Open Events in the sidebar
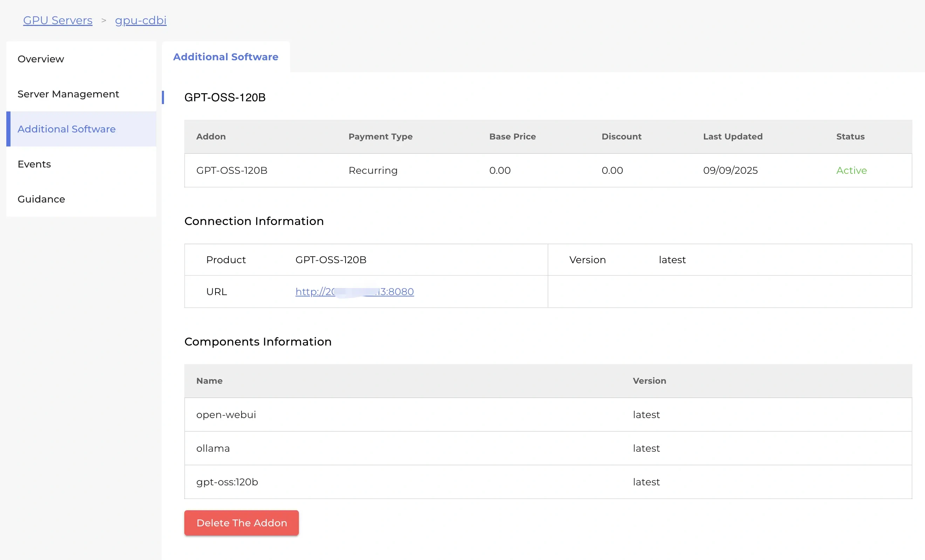The height and width of the screenshot is (560, 925). (x=81, y=164)
